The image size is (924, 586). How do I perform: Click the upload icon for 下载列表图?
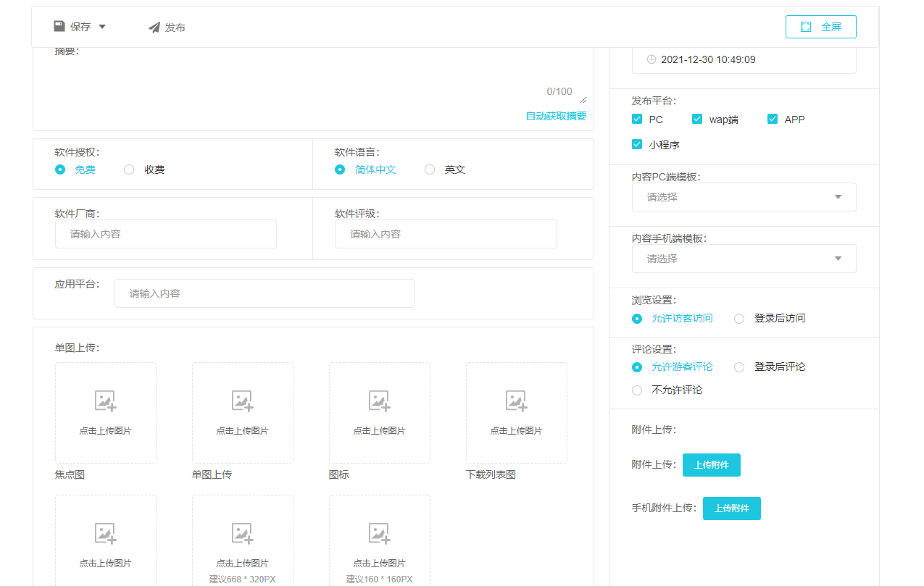click(x=516, y=401)
